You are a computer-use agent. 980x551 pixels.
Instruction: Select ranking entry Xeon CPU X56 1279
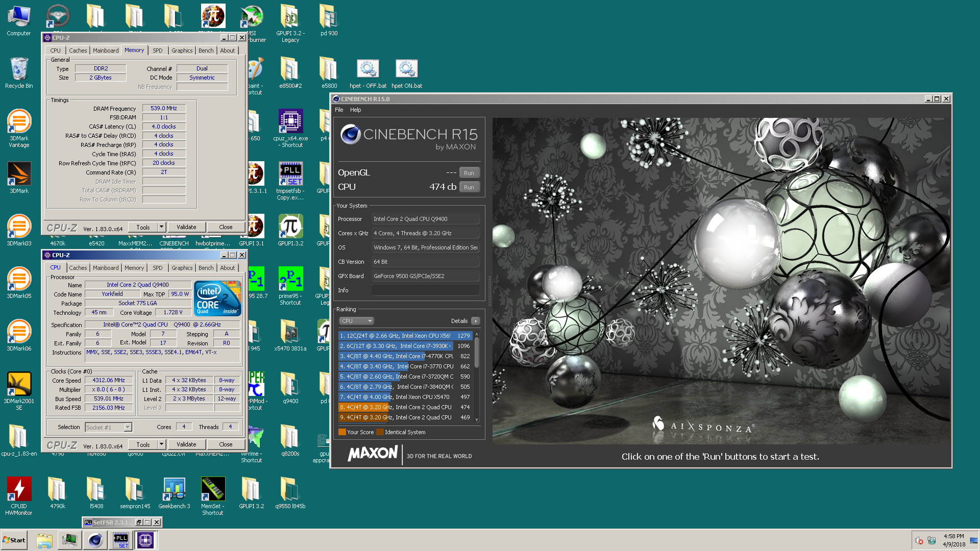point(406,336)
